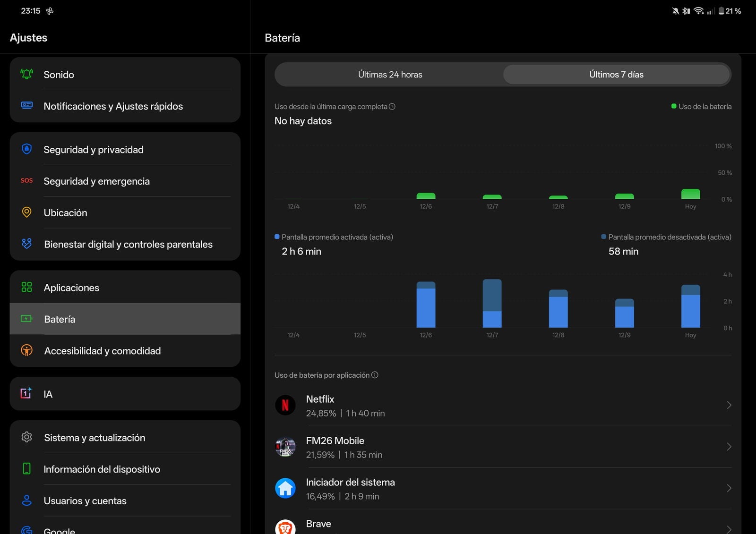This screenshot has width=756, height=534.
Task: Tap the Iniciador del sistema home icon
Action: pyautogui.click(x=285, y=488)
